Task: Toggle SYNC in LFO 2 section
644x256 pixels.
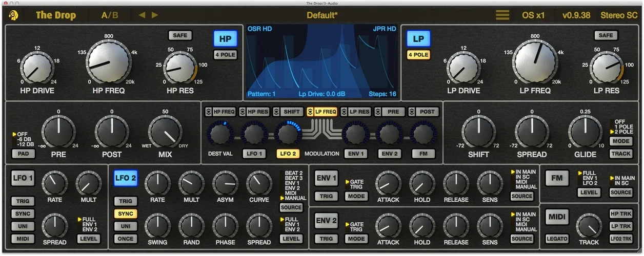Action: coord(126,214)
